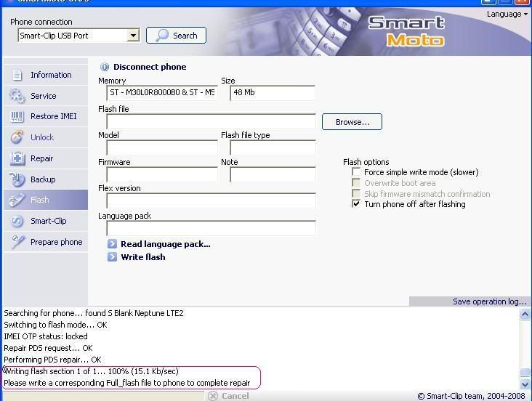Click Read language pack... link

pos(166,244)
